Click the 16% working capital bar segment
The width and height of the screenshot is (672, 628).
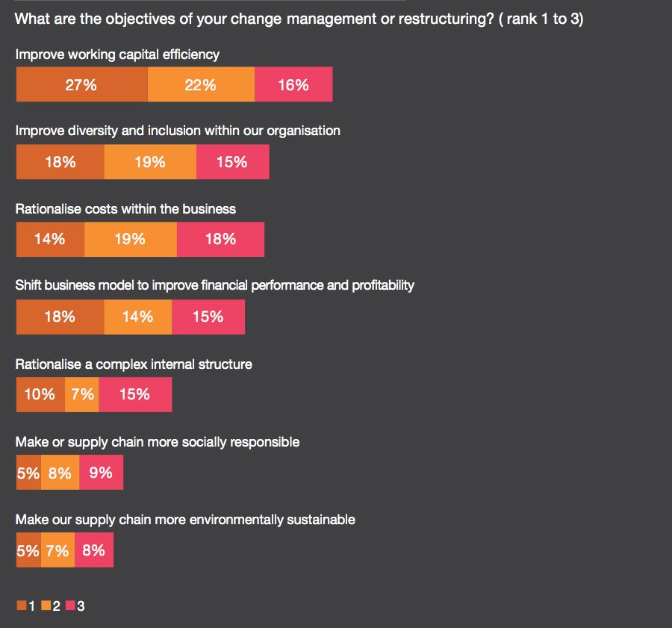[293, 84]
